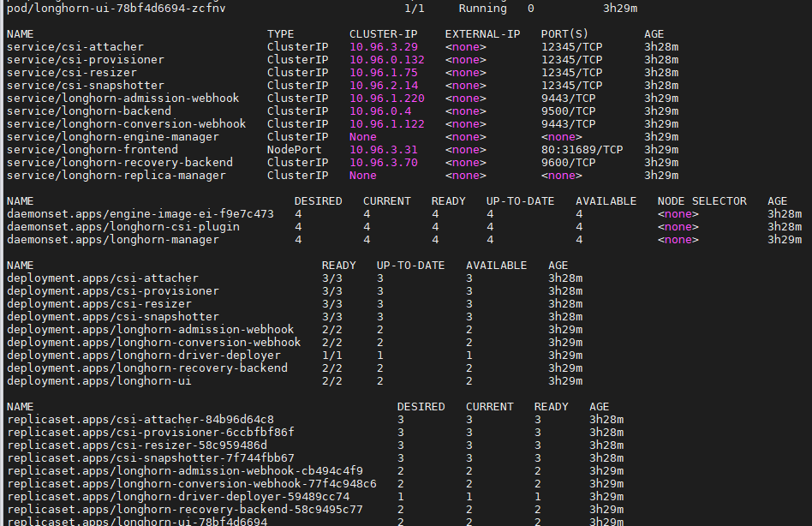
Task: Click port 9600/TCP of recovery-backend
Action: [568, 163]
